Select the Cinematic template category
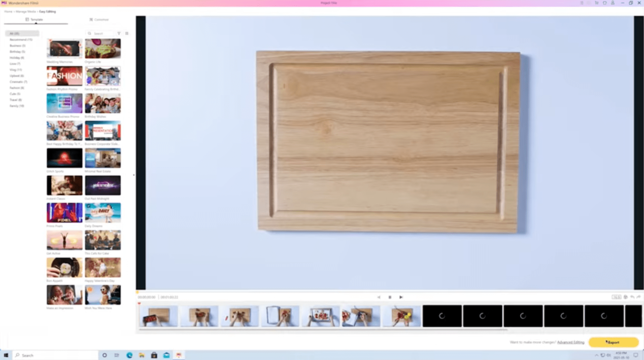The image size is (644, 360). pyautogui.click(x=18, y=82)
